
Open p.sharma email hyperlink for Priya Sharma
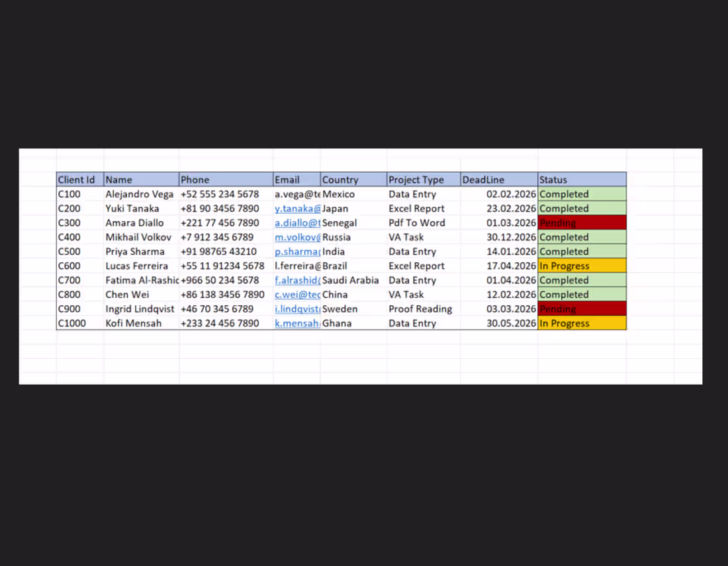[x=297, y=252]
